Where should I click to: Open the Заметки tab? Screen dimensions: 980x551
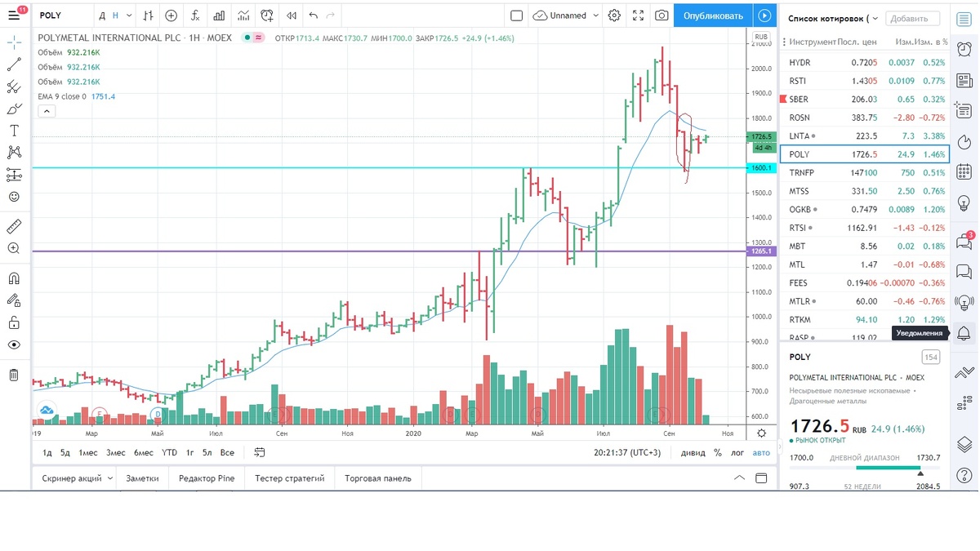click(143, 478)
